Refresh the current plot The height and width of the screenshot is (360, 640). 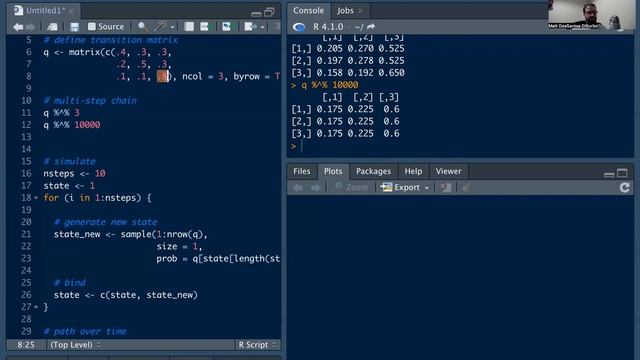[624, 187]
